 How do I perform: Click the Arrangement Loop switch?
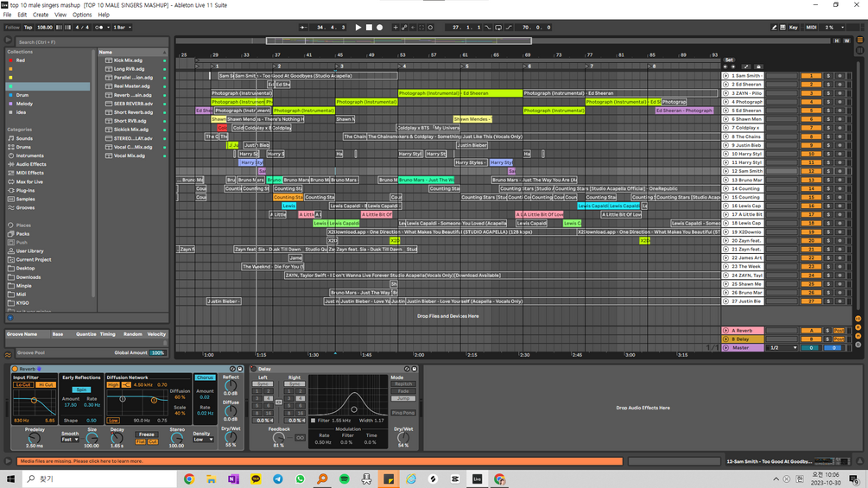(x=498, y=27)
